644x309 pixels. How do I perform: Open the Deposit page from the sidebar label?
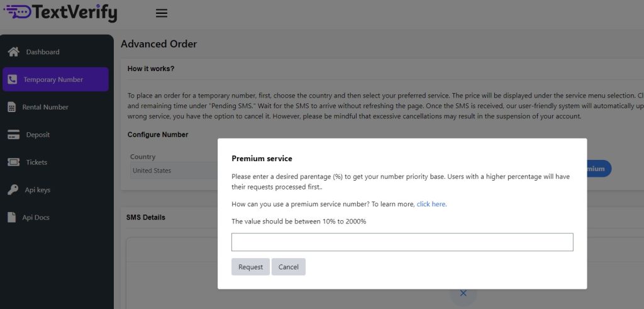38,135
